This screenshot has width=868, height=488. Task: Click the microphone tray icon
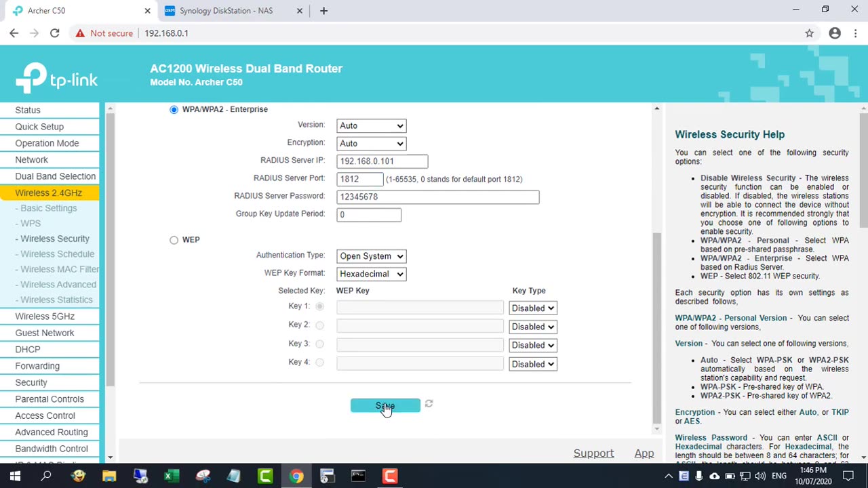pyautogui.click(x=699, y=476)
